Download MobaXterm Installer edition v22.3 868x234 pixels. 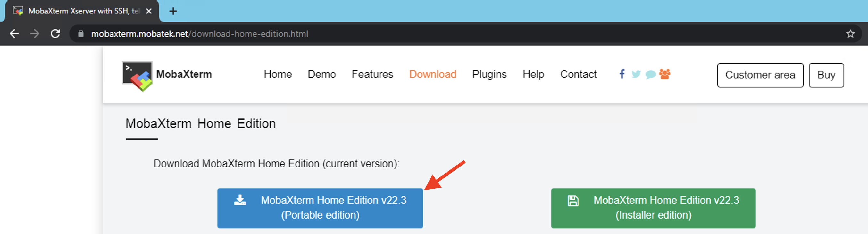coord(653,208)
